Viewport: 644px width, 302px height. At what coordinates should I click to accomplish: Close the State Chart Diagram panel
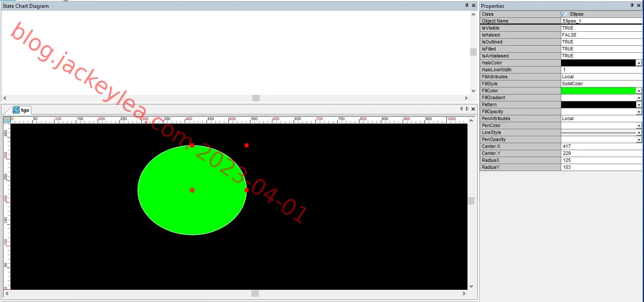point(474,6)
